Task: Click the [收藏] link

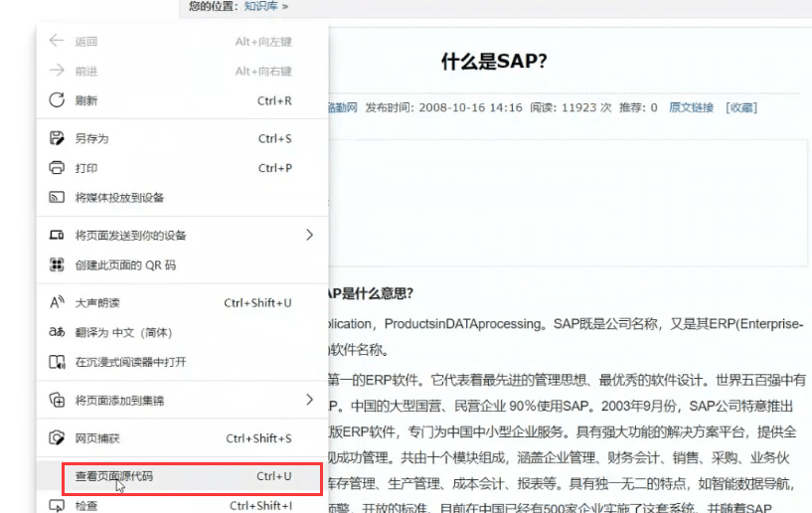Action: [741, 107]
